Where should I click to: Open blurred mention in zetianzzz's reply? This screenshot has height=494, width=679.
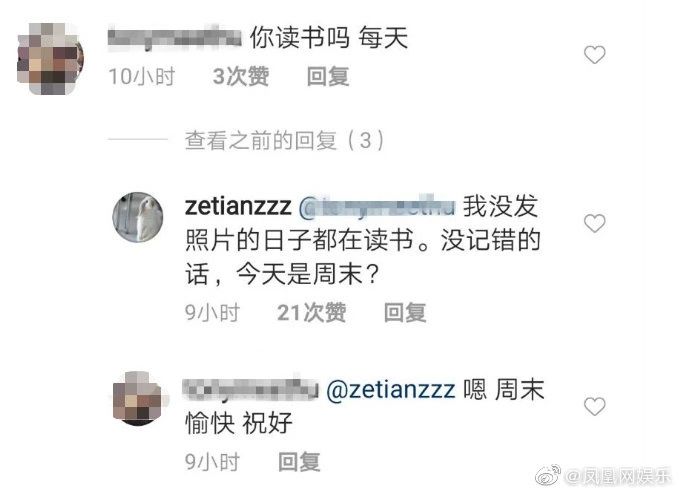[x=377, y=207]
